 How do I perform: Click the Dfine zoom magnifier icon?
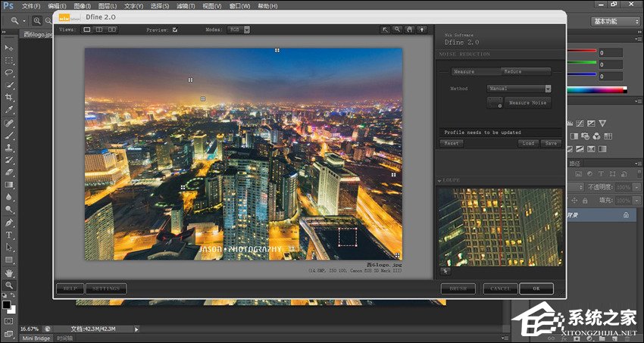coord(397,30)
